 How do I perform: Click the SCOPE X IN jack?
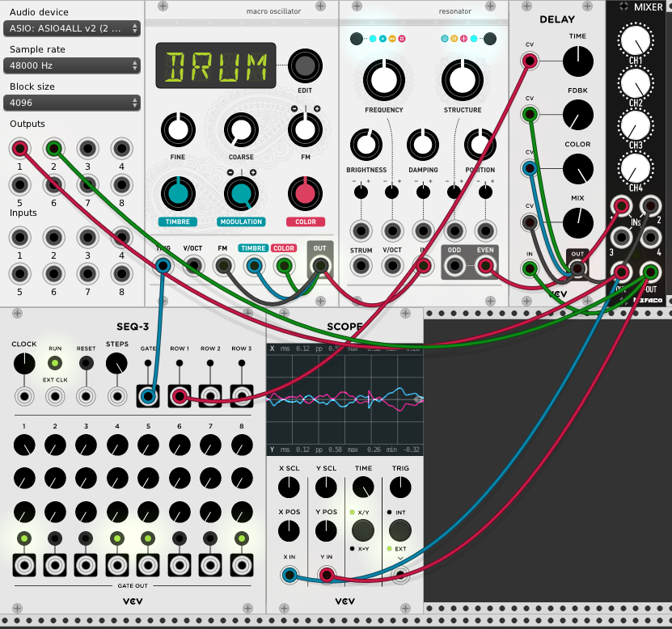point(290,575)
